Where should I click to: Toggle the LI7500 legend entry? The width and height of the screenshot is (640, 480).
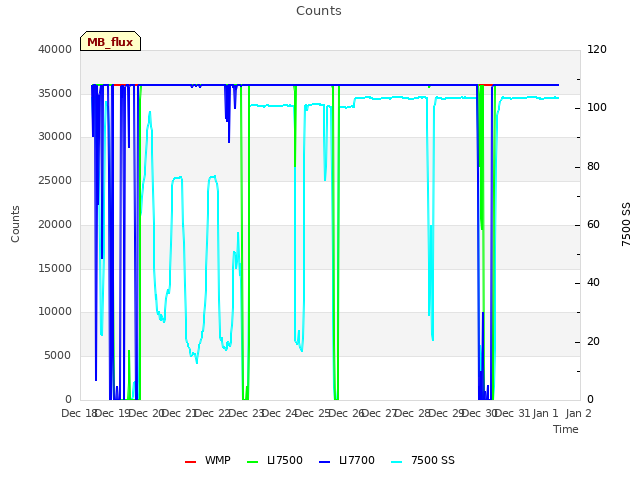[x=275, y=460]
